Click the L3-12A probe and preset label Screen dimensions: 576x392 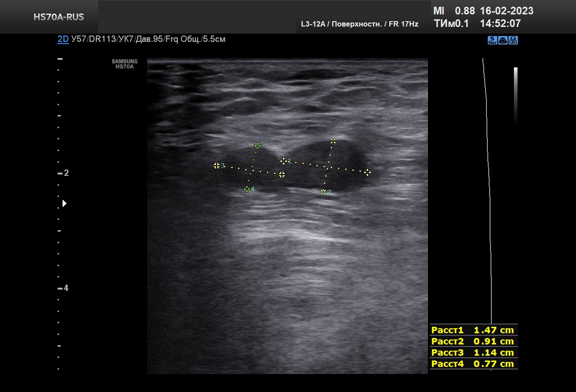click(360, 24)
